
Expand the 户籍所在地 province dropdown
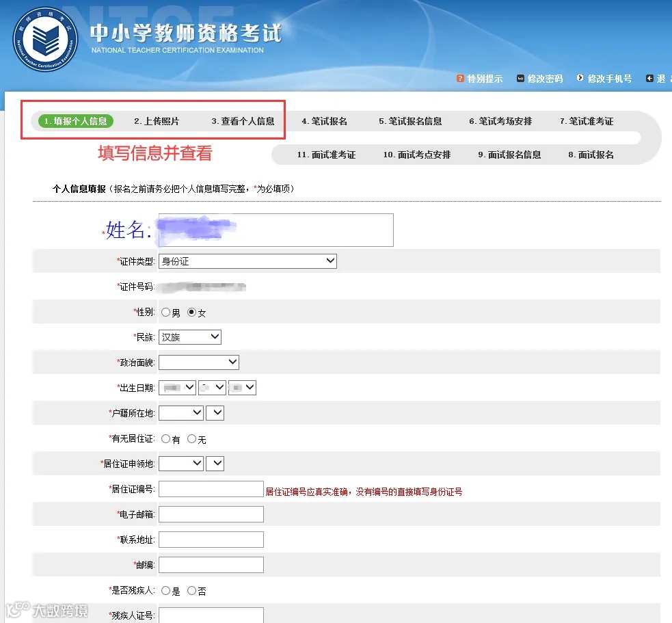coord(180,412)
